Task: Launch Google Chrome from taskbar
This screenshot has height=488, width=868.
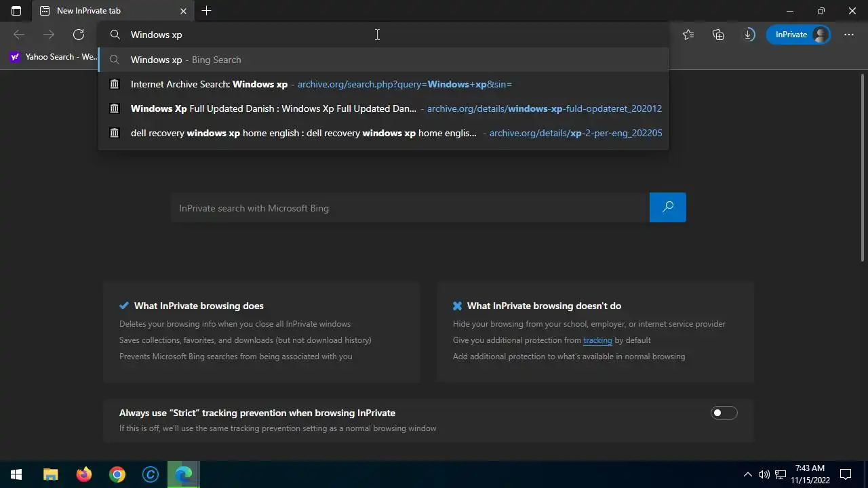Action: 117,474
